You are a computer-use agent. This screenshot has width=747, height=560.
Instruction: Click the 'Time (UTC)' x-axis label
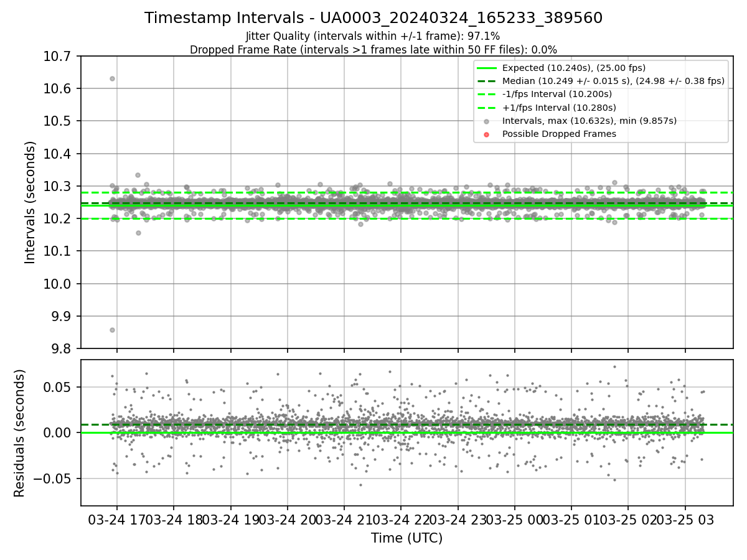[406, 538]
